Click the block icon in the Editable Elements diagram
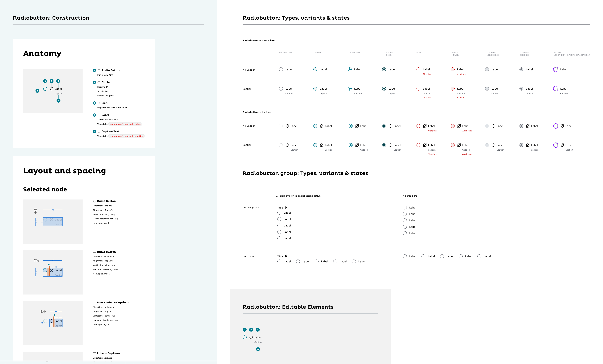 (x=251, y=337)
